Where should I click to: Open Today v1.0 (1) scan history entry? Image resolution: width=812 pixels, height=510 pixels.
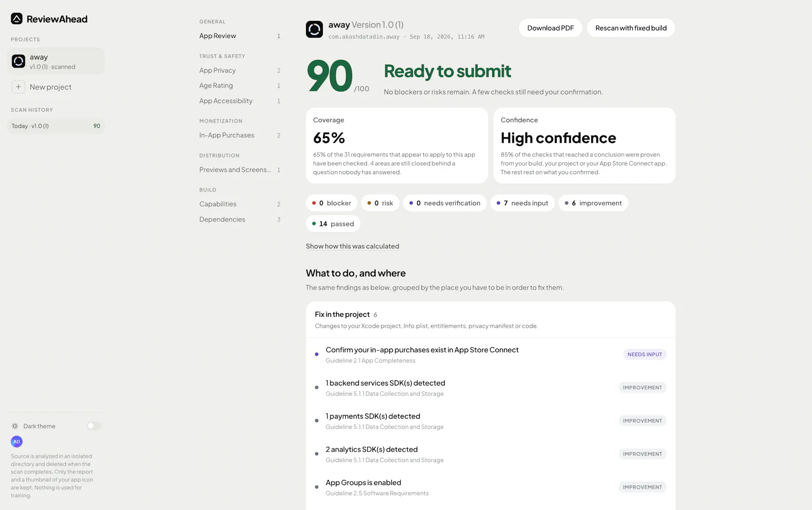coord(56,126)
